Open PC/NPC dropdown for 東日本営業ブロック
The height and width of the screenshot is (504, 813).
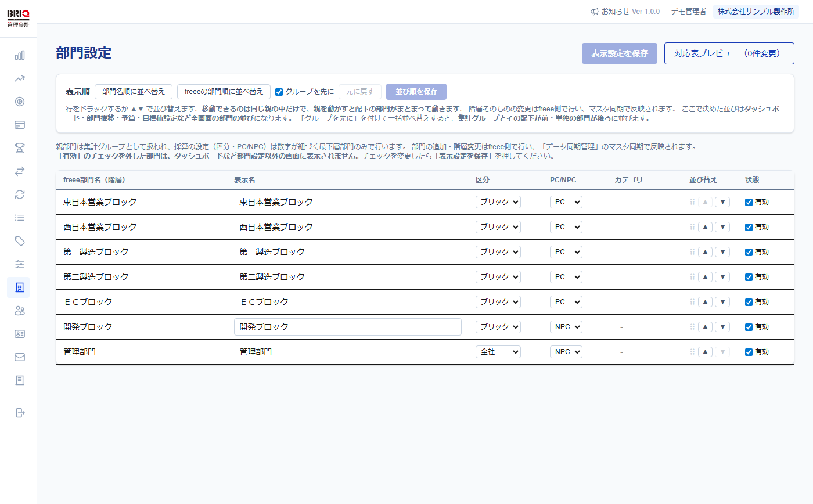[566, 202]
